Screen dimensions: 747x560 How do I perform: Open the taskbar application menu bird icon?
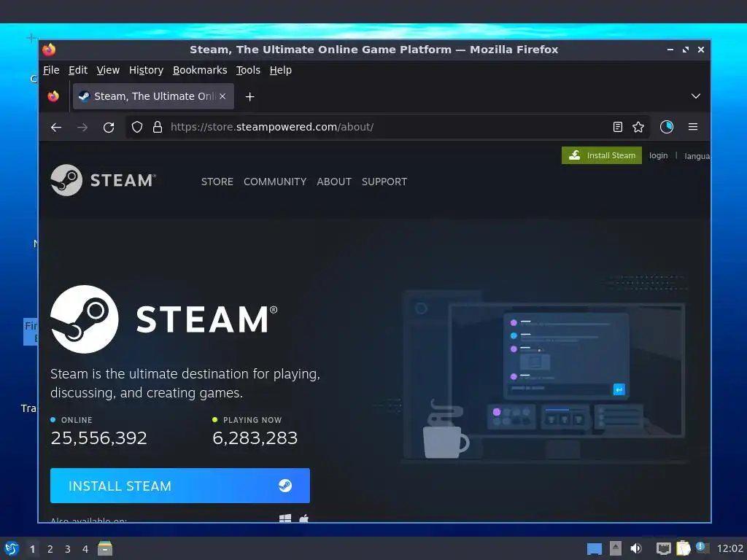pyautogui.click(x=12, y=548)
